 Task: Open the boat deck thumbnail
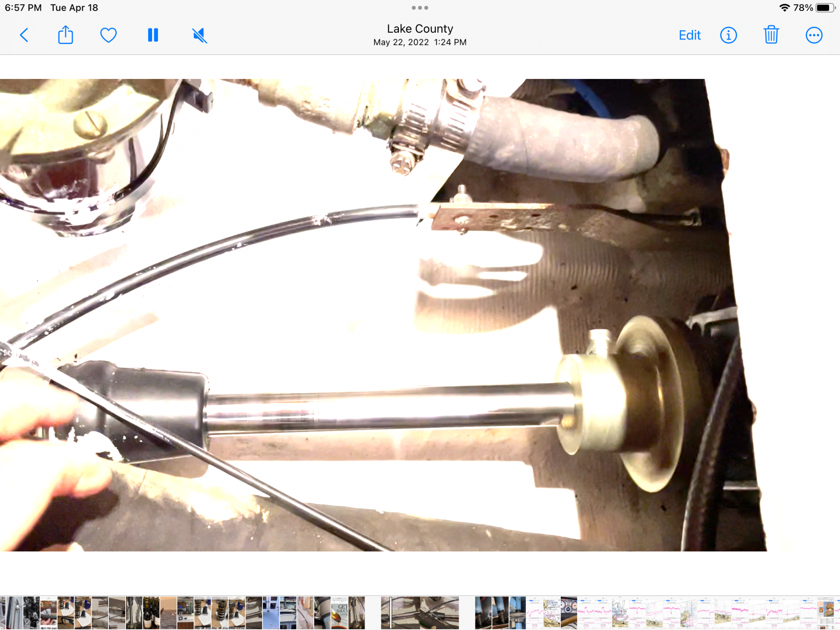point(288,613)
